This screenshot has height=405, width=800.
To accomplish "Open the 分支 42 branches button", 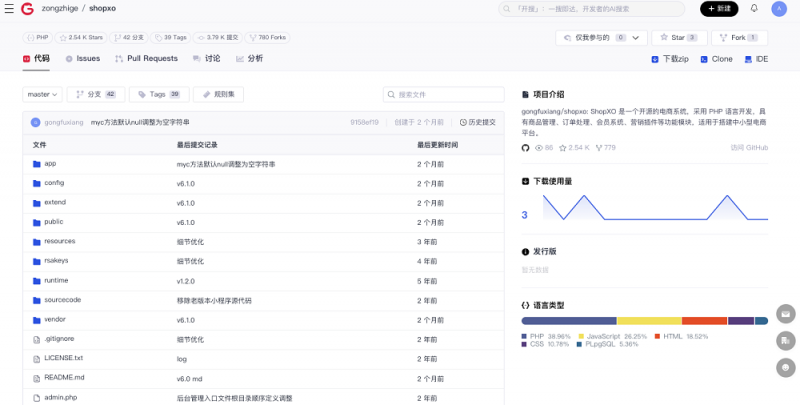I will tap(96, 94).
